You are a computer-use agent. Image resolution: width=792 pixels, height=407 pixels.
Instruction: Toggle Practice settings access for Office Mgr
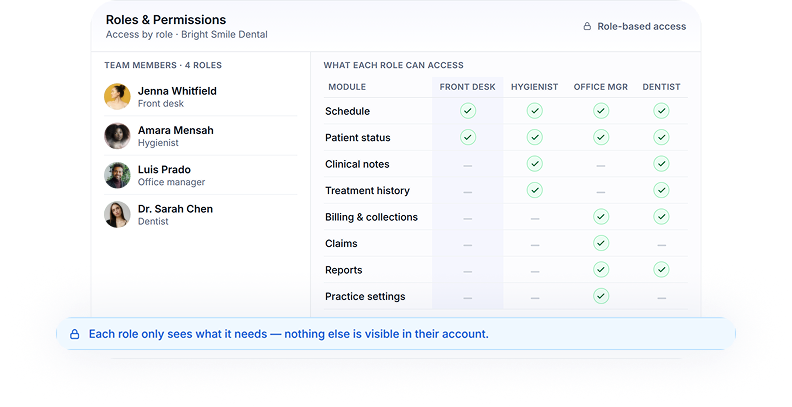601,296
